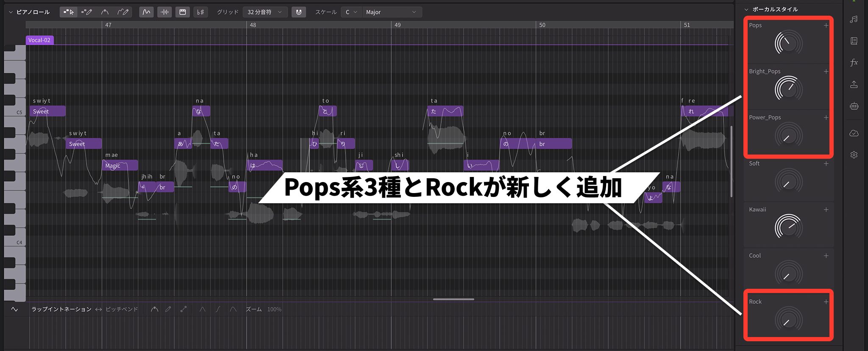Open the dictionary book panel icon
Screen dimensions: 868x351
tap(854, 41)
